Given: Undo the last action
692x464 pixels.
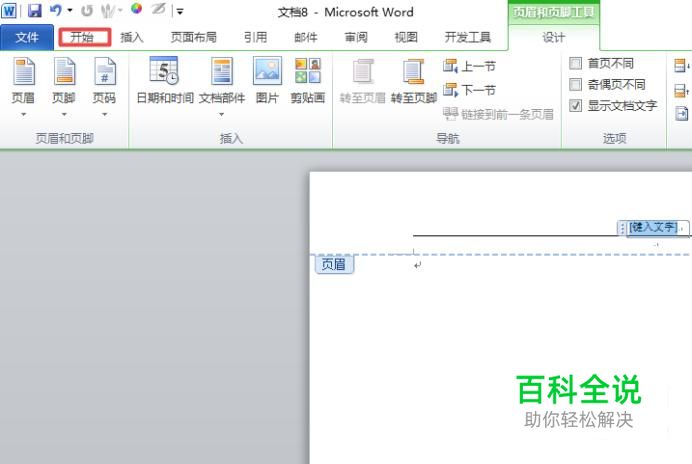Looking at the screenshot, I should [56, 10].
